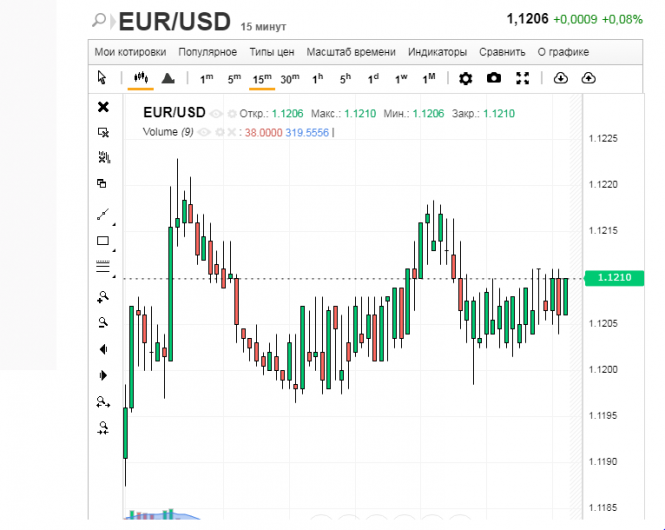
Task: Select the 1h timeframe
Action: coord(318,79)
